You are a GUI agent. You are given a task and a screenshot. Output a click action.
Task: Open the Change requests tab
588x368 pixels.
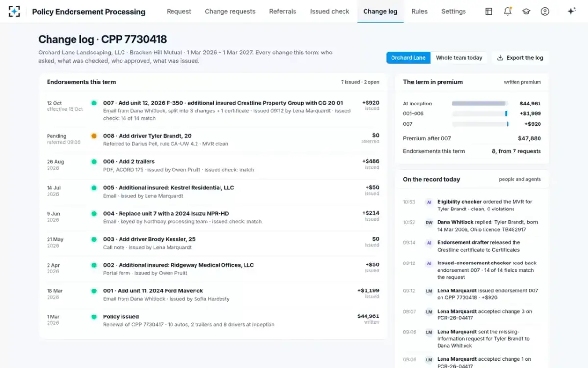tap(230, 11)
